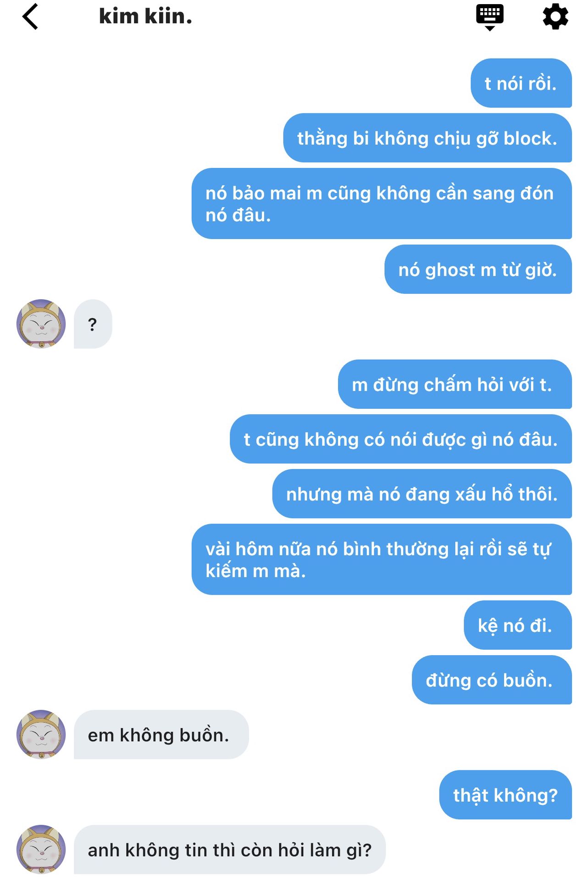Tap the back arrow icon

(30, 17)
